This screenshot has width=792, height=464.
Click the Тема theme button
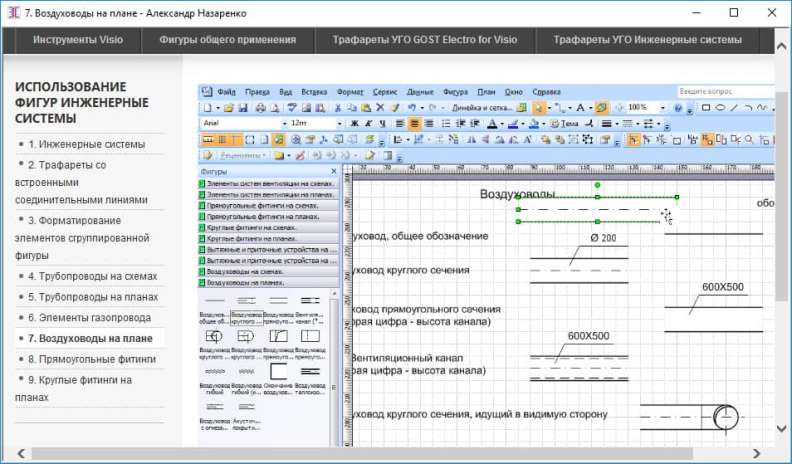[x=564, y=123]
